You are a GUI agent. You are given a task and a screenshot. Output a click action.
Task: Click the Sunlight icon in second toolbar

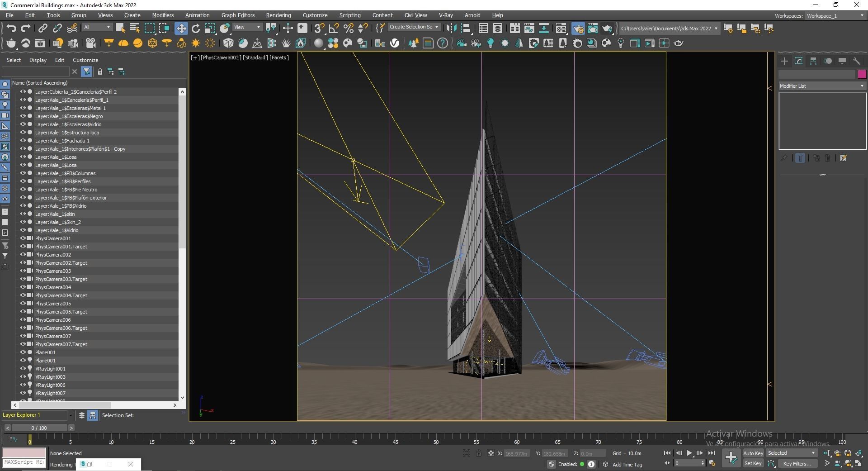pyautogui.click(x=196, y=43)
